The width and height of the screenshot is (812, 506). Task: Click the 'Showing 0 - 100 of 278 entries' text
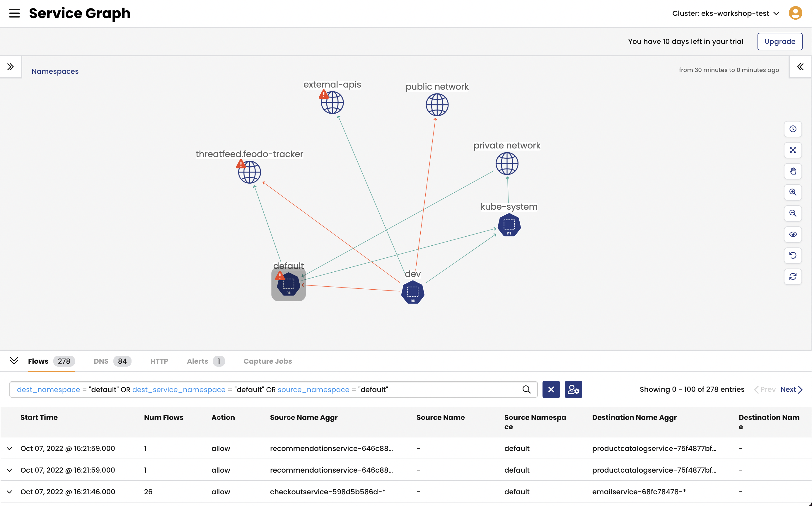pyautogui.click(x=692, y=389)
